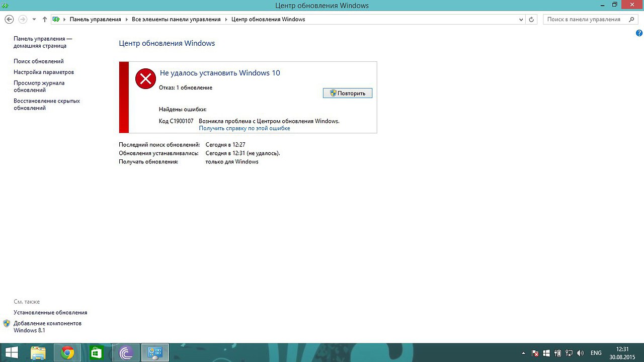Viewport: 644px width, 362px height.
Task: Open File Explorer from the taskbar
Action: tap(39, 352)
